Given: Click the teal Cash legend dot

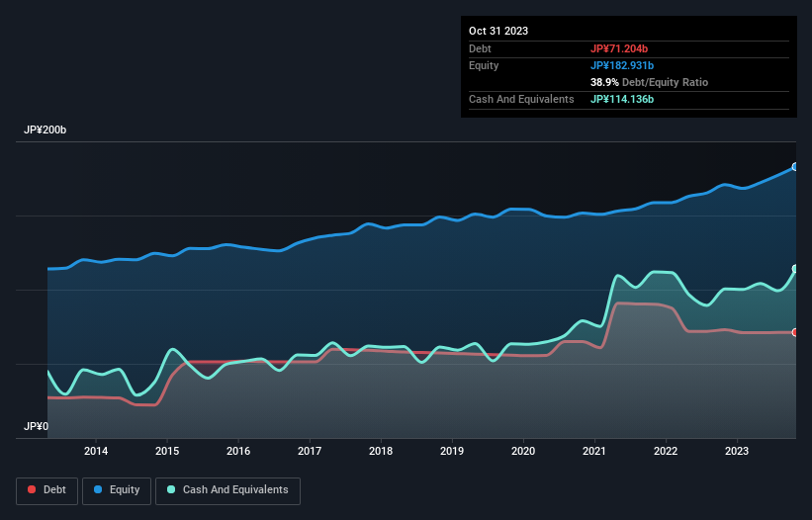Looking at the screenshot, I should pyautogui.click(x=171, y=489).
